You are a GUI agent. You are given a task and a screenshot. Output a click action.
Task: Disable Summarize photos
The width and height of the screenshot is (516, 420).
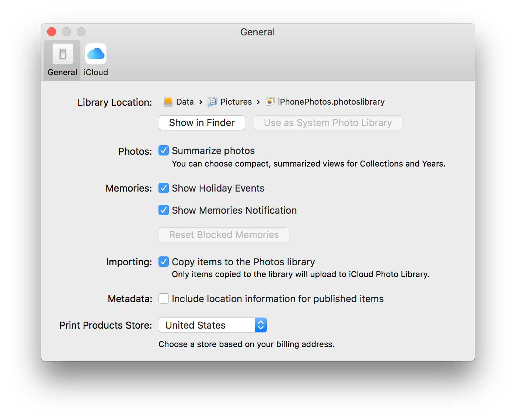tap(163, 150)
